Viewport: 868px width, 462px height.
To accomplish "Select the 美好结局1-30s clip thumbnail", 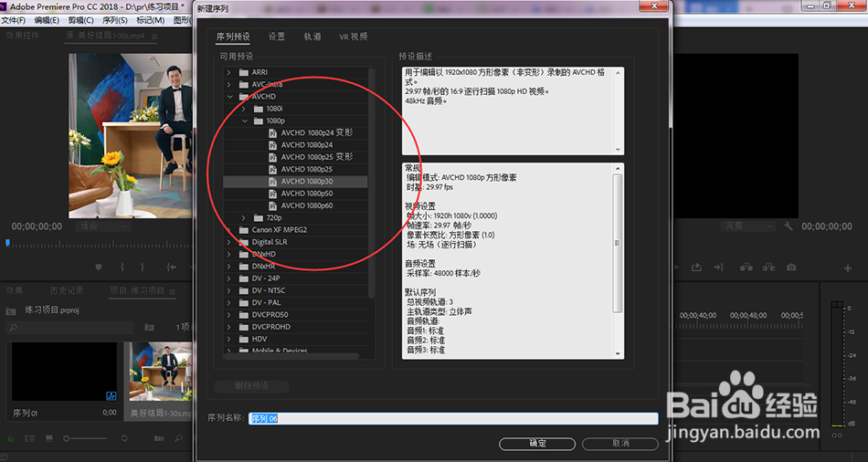I will pos(161,372).
